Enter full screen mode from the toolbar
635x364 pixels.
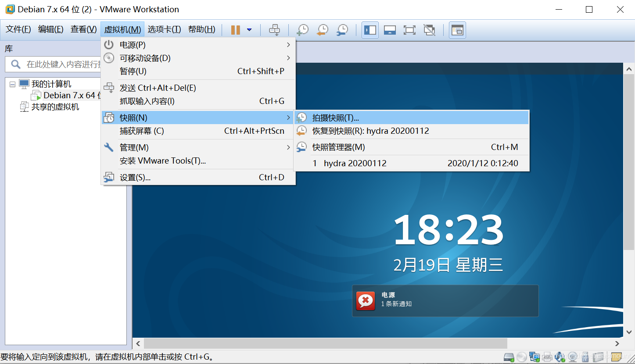pos(409,30)
